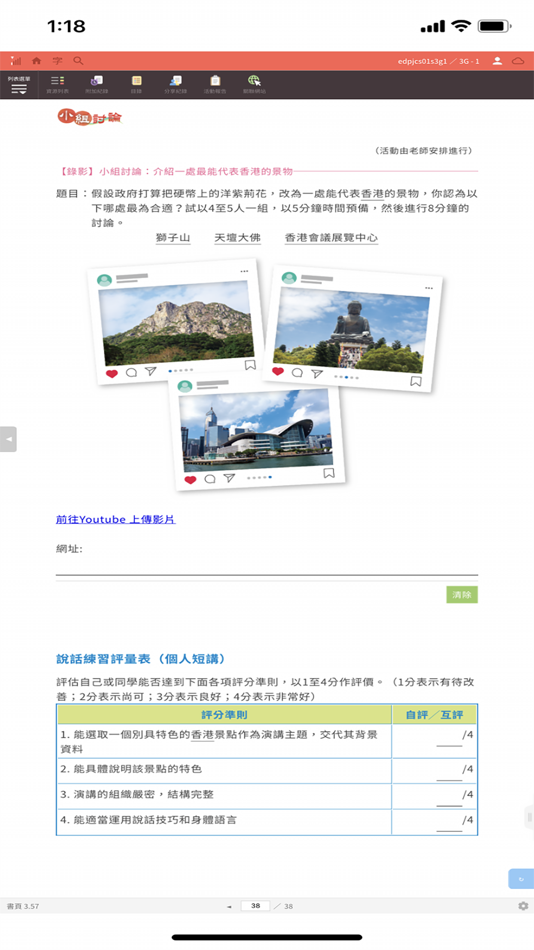Go to the home icon
This screenshot has height=950, width=534.
tap(37, 61)
